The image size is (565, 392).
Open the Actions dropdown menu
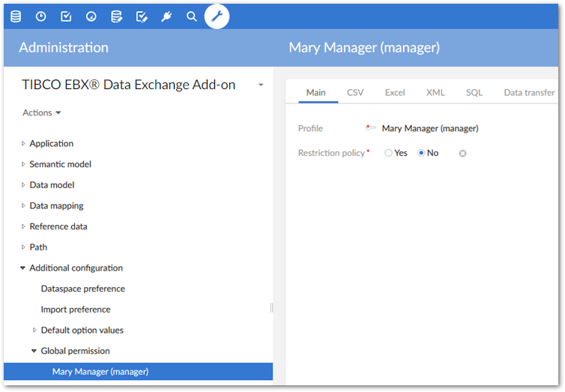pos(41,112)
